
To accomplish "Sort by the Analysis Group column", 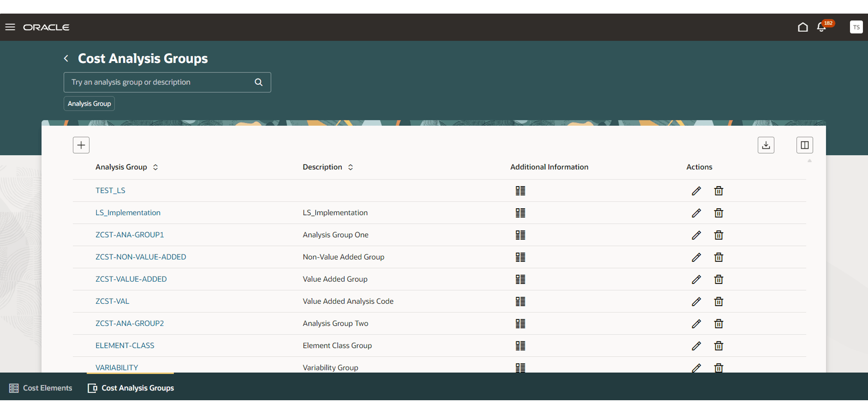I will tap(155, 168).
